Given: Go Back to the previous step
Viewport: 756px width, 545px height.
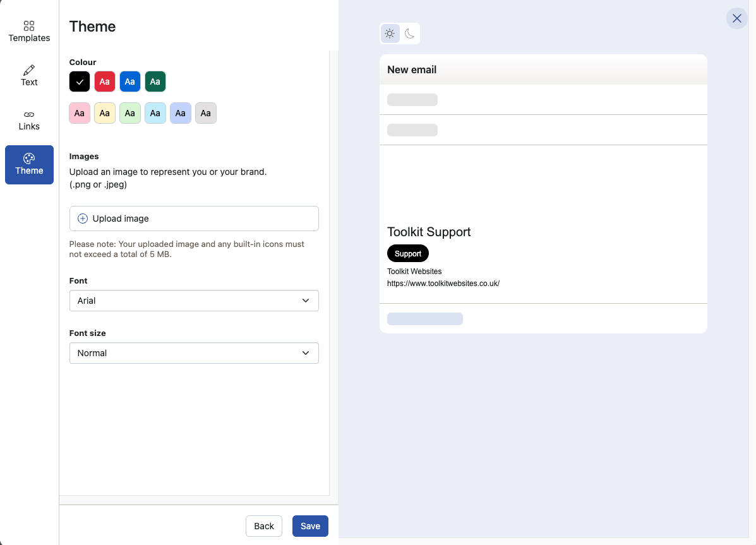Looking at the screenshot, I should click(x=264, y=526).
